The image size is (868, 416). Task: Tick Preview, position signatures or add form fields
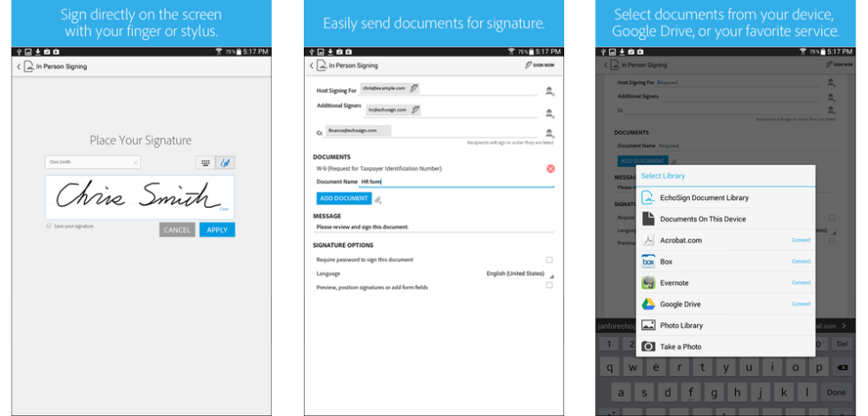click(549, 286)
